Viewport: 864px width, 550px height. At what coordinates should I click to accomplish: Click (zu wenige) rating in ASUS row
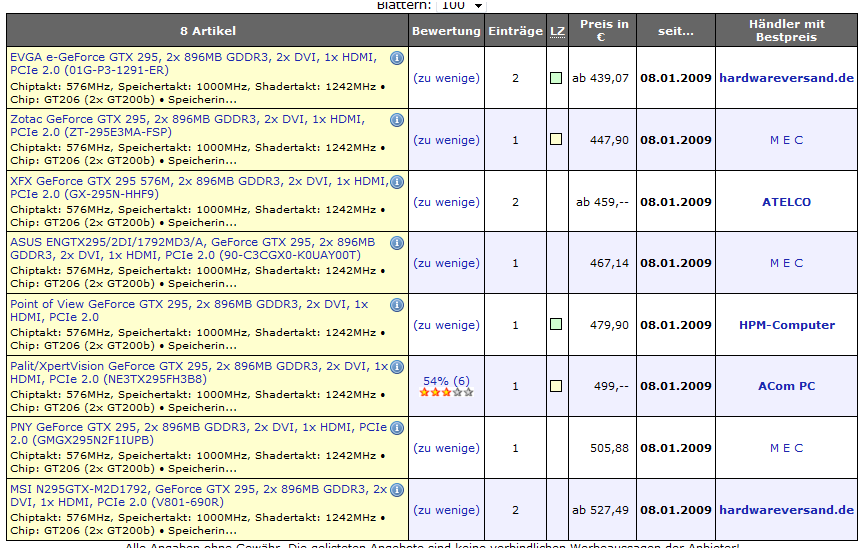[446, 263]
